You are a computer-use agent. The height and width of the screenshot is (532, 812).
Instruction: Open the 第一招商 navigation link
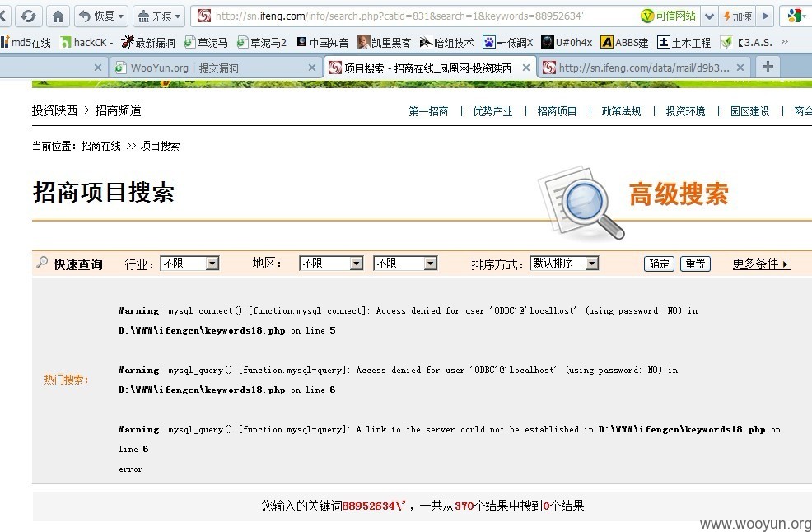[428, 111]
